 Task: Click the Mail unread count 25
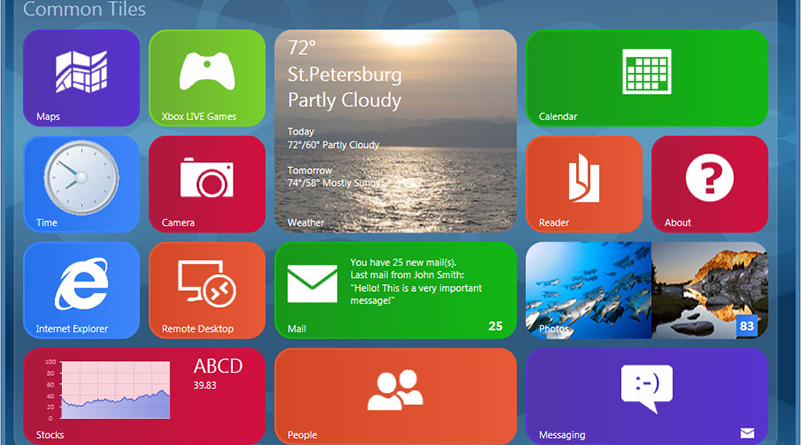pyautogui.click(x=495, y=326)
